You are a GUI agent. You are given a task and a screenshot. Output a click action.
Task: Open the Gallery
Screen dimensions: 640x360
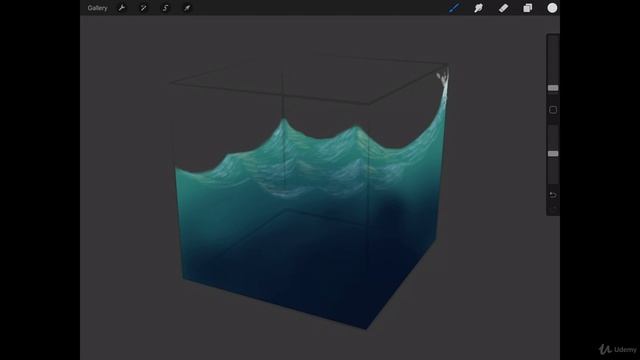[x=97, y=8]
